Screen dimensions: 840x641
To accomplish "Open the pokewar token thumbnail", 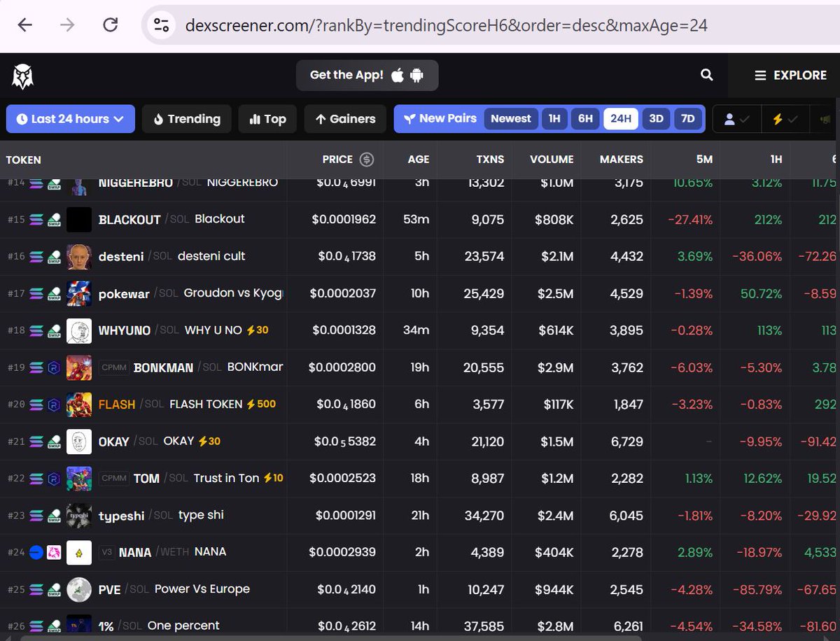I will tap(79, 294).
